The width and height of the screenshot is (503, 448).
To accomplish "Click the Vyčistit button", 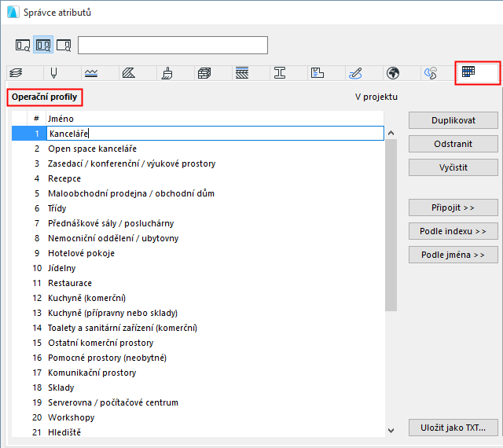I will coord(453,167).
